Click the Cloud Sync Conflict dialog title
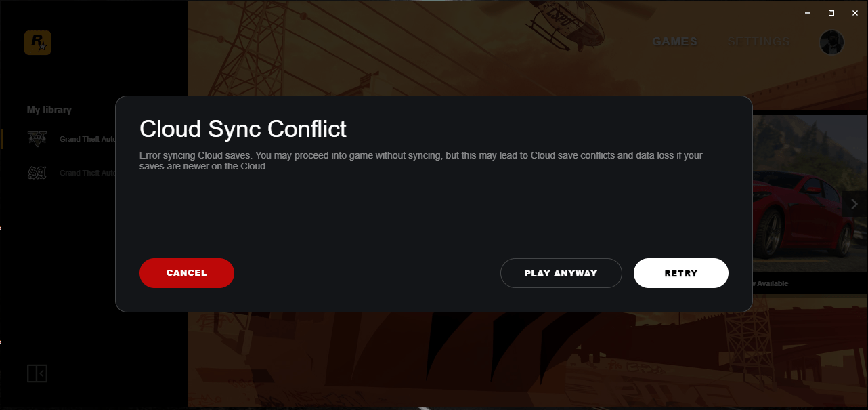 point(243,129)
